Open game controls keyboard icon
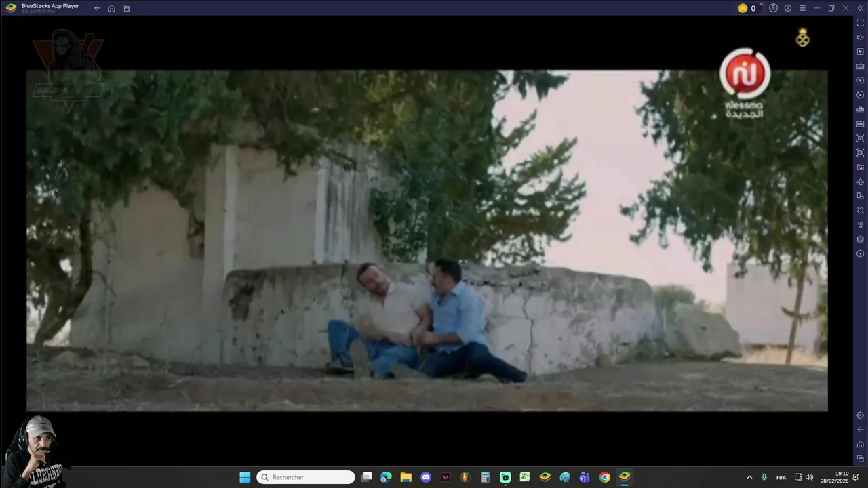 (x=860, y=66)
